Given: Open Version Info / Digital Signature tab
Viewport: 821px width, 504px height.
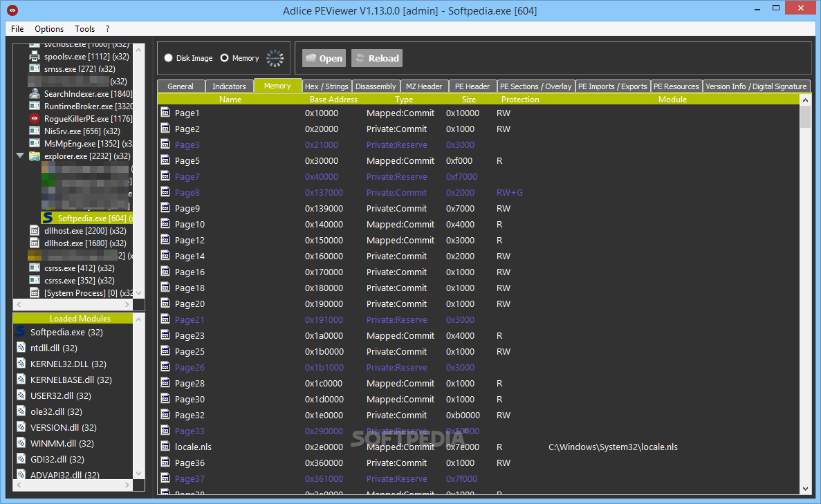Looking at the screenshot, I should 756,86.
